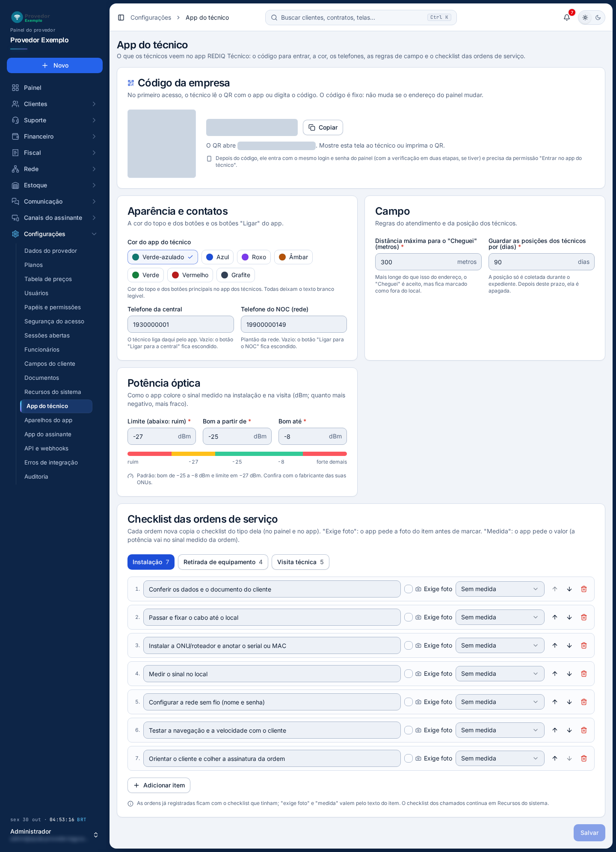Delete the 'Medir o sinal no local' item
616x852 pixels.
[584, 674]
